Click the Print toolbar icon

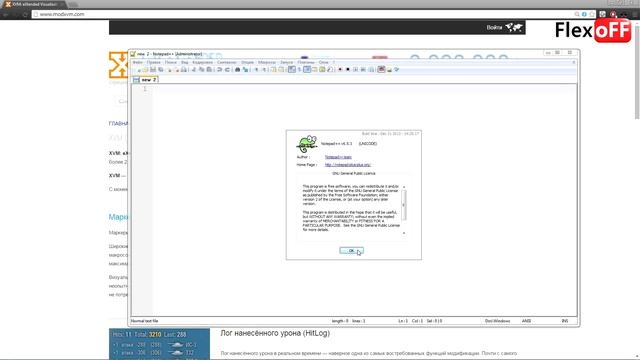click(184, 70)
